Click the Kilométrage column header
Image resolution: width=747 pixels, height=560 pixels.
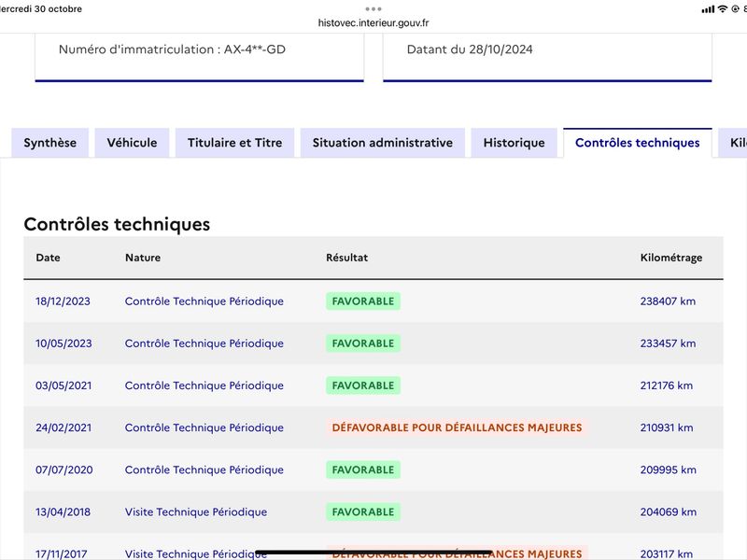tap(671, 258)
